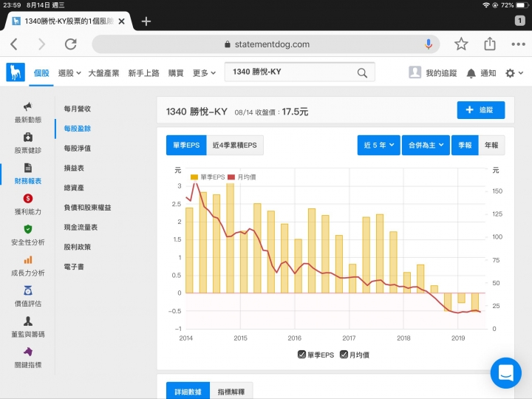Select the 個股 navigation tab
532x399 pixels.
click(x=41, y=73)
